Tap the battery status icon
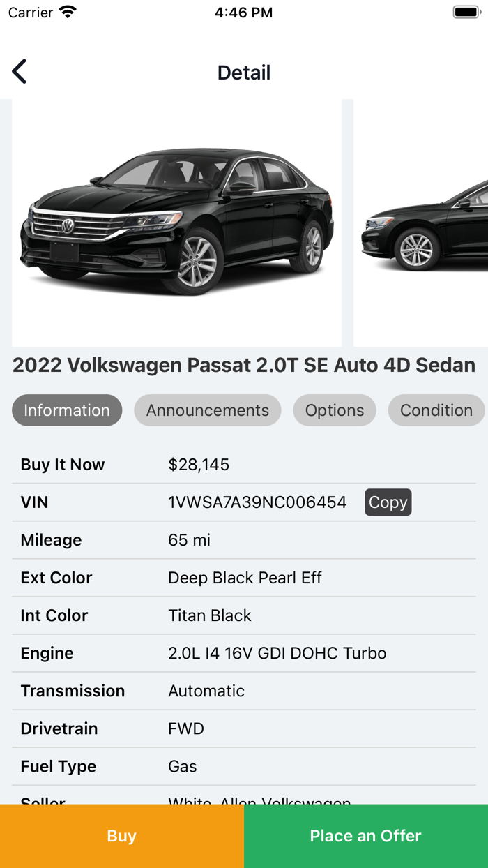Screen dimensions: 488x868 click(x=466, y=13)
